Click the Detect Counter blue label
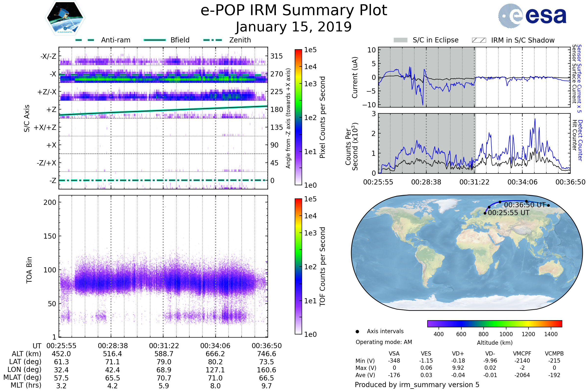This screenshot has width=588, height=392. pos(580,140)
